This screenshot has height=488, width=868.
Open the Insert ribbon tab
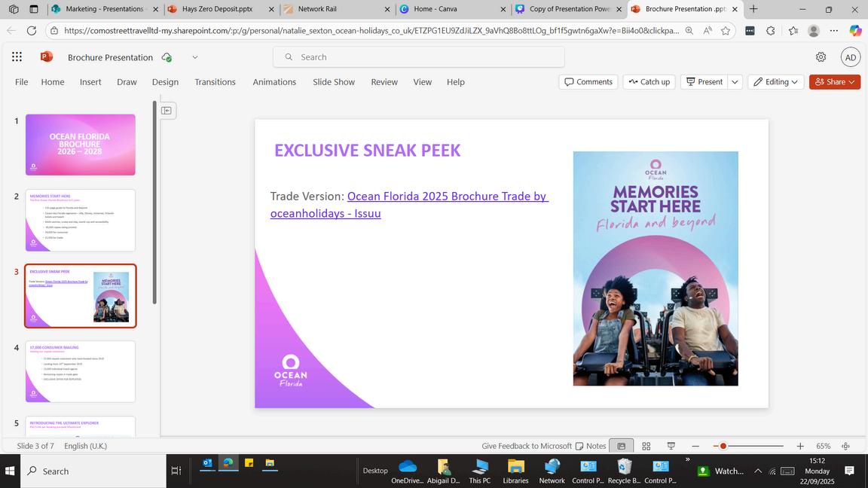tap(90, 82)
